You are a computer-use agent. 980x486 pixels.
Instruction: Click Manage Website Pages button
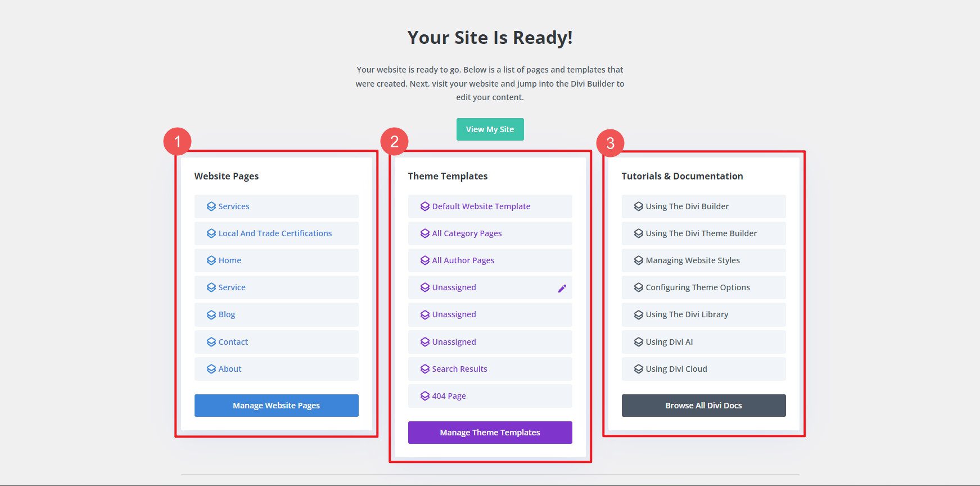click(277, 406)
